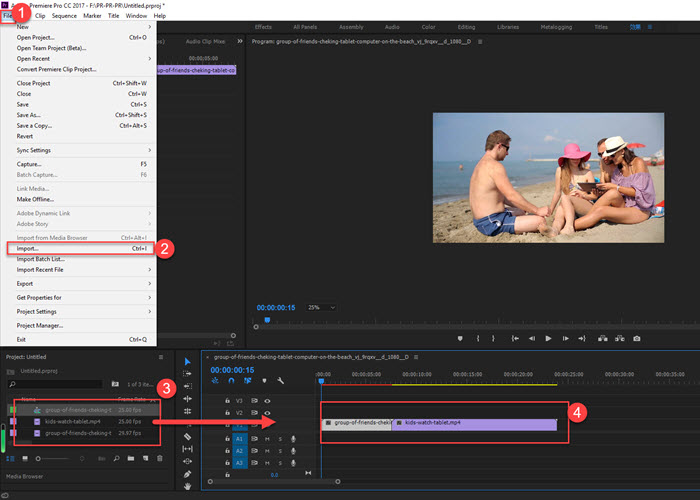This screenshot has height=500, width=700.
Task: Click Go to Out point
Action: [x=582, y=338]
